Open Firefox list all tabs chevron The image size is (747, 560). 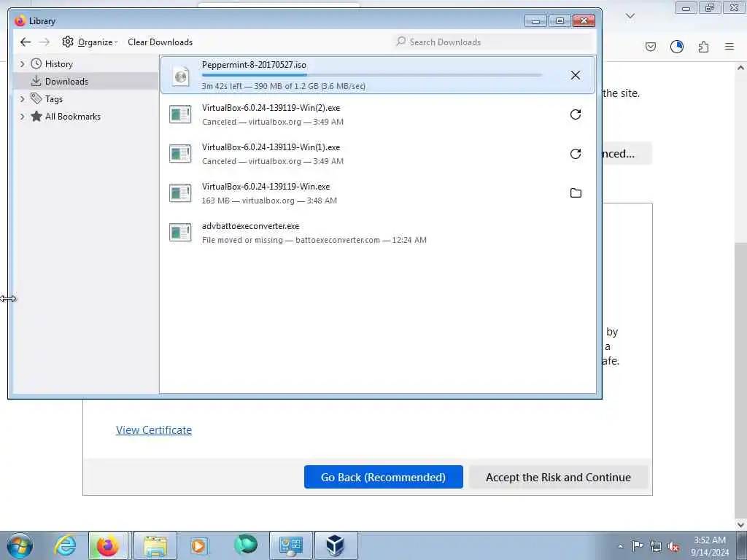pyautogui.click(x=630, y=17)
